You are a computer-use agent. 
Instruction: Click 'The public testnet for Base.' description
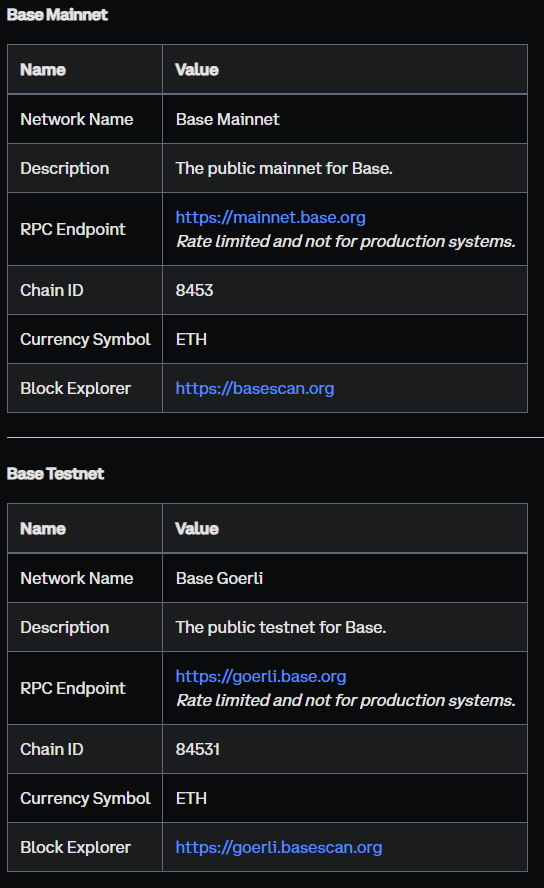[281, 627]
